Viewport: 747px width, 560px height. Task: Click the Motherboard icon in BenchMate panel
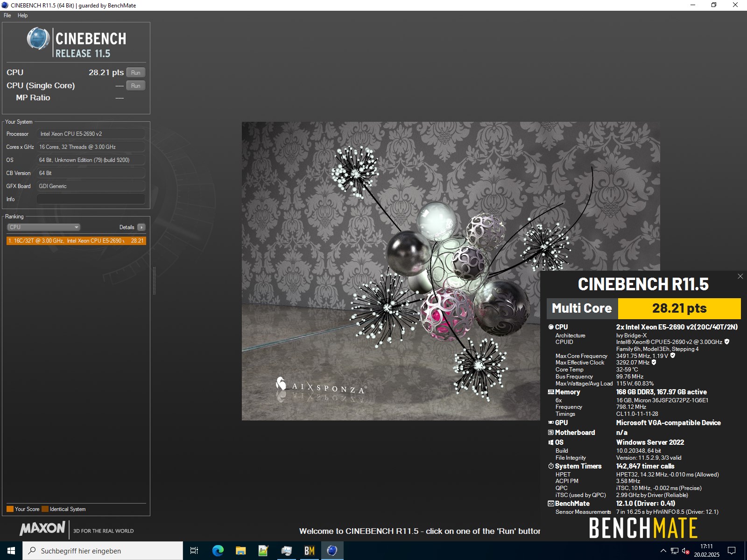(551, 433)
